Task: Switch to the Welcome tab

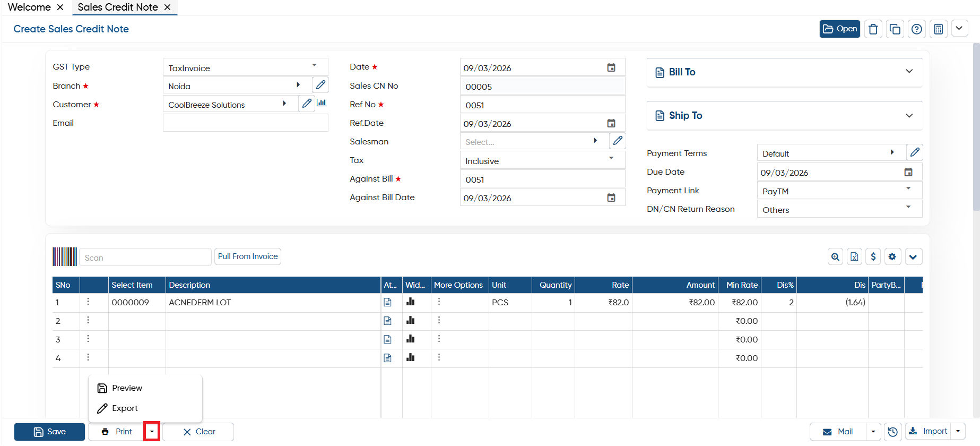Action: tap(29, 7)
